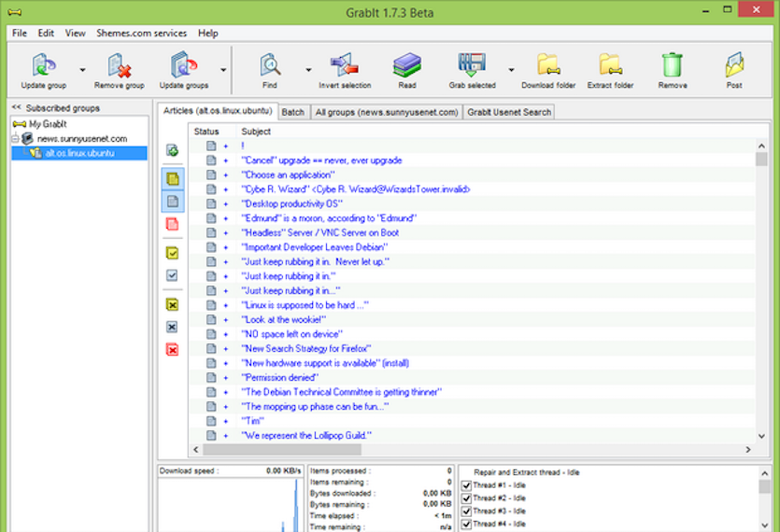Image resolution: width=780 pixels, height=532 pixels.
Task: Select the My GrabIt tree item
Action: 48,124
